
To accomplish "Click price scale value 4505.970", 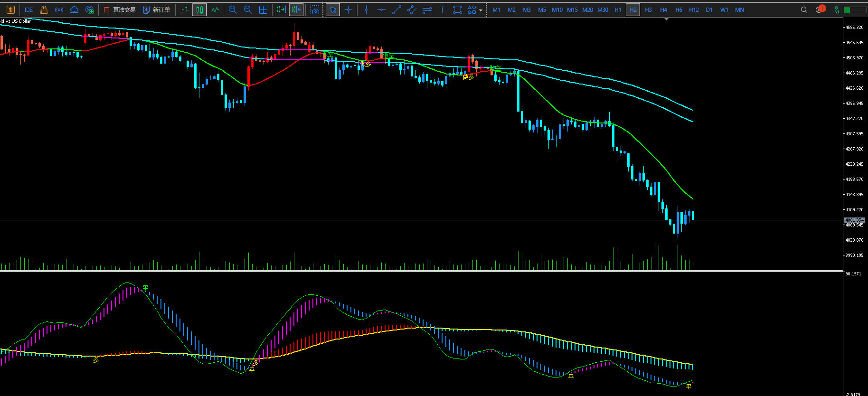I will pos(855,58).
